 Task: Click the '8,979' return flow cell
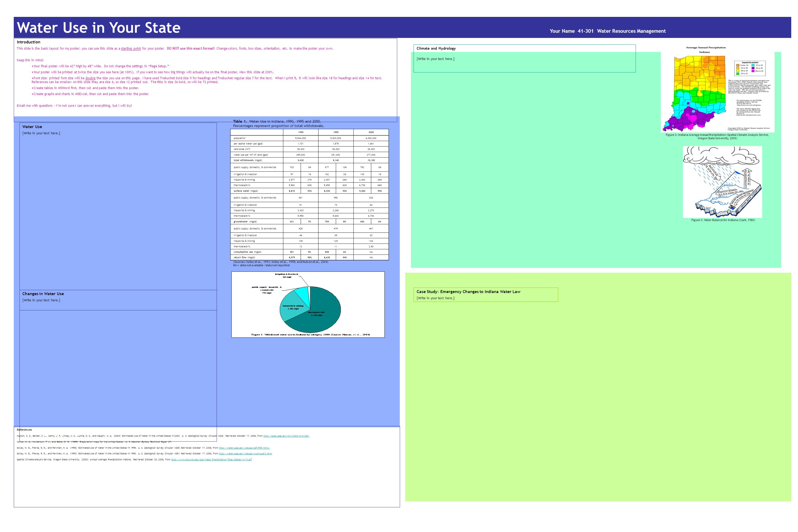click(x=292, y=257)
